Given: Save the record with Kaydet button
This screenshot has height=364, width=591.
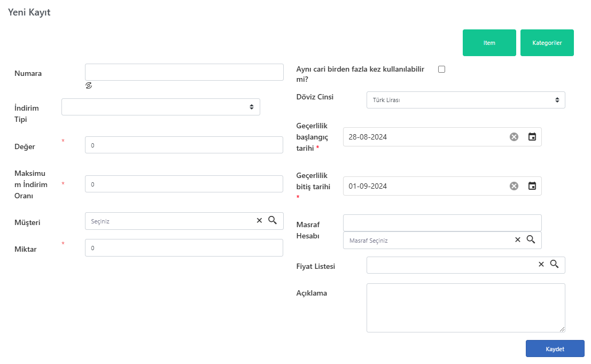Looking at the screenshot, I should (555, 349).
